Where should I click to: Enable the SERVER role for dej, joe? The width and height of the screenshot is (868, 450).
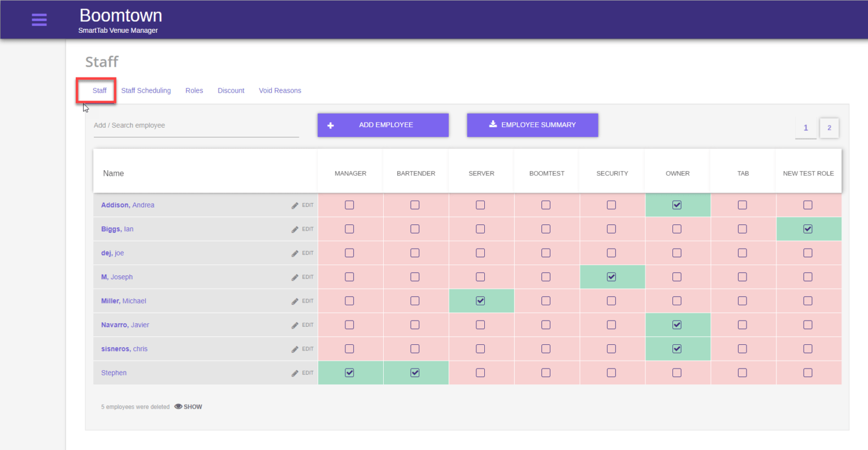click(x=480, y=253)
